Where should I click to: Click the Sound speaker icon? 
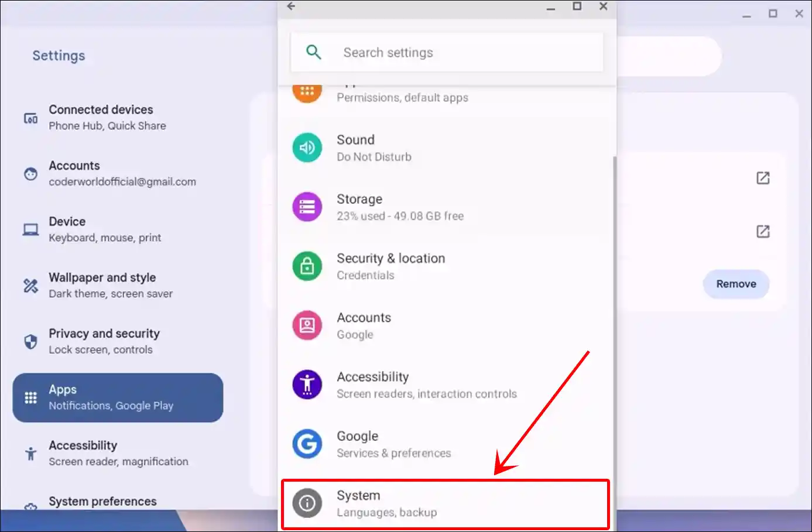[x=307, y=148]
